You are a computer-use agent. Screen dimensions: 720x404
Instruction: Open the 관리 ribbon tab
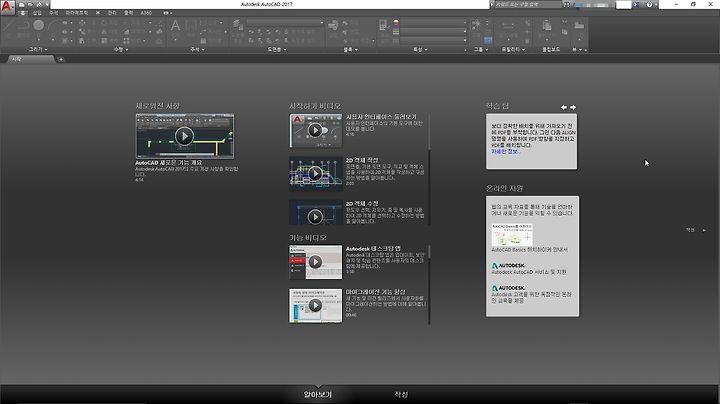click(x=112, y=13)
